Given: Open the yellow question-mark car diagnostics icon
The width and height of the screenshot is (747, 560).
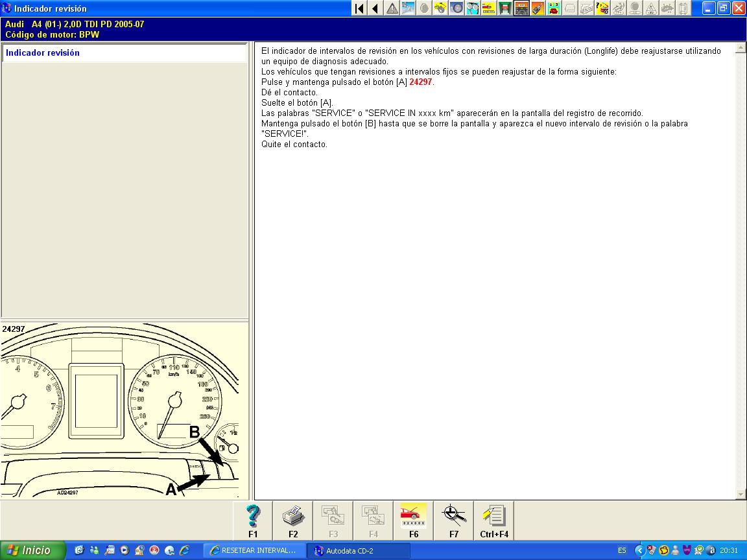Looking at the screenshot, I should 602,8.
